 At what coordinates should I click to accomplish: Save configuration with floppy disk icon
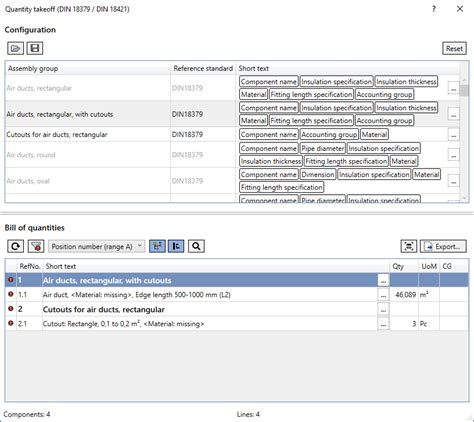35,48
